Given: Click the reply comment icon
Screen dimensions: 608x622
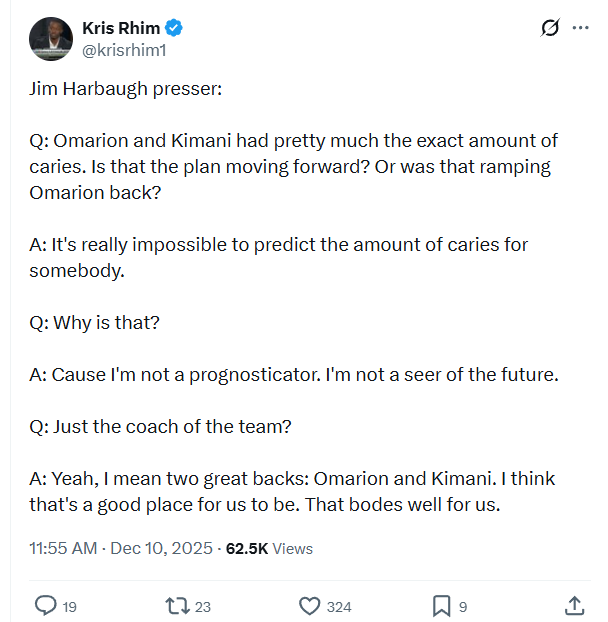Looking at the screenshot, I should 46,605.
